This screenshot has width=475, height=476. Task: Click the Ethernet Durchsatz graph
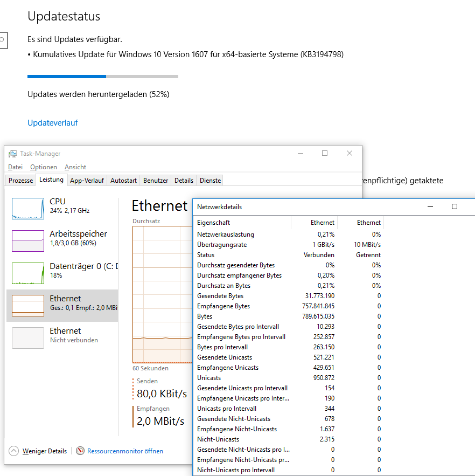[x=163, y=294]
